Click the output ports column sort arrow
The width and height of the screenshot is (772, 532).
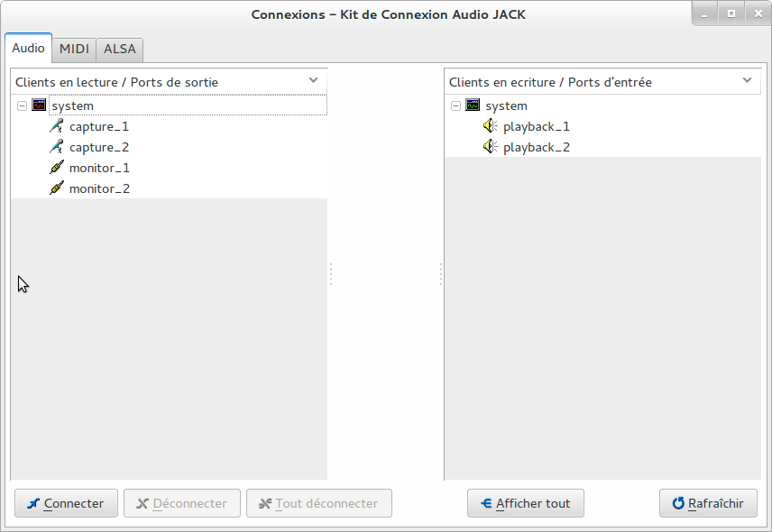[x=313, y=81]
